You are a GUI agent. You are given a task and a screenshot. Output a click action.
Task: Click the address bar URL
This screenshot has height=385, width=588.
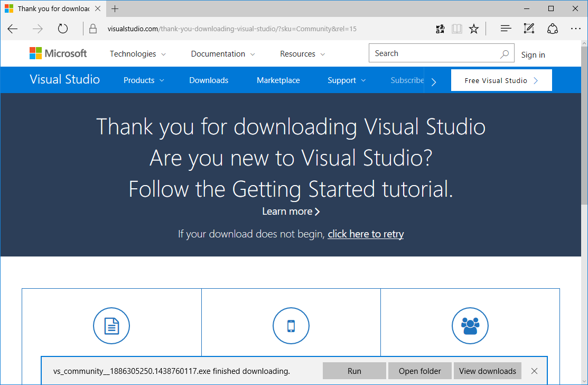(232, 29)
